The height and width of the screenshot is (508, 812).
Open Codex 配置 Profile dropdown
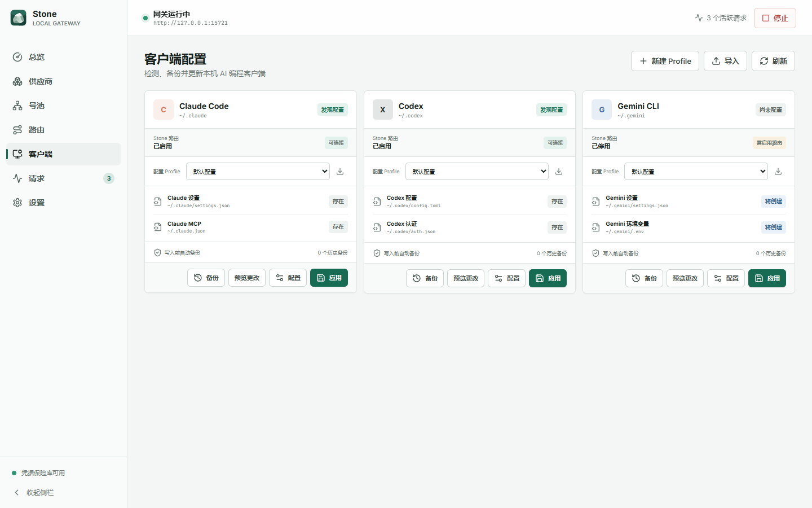tap(477, 171)
